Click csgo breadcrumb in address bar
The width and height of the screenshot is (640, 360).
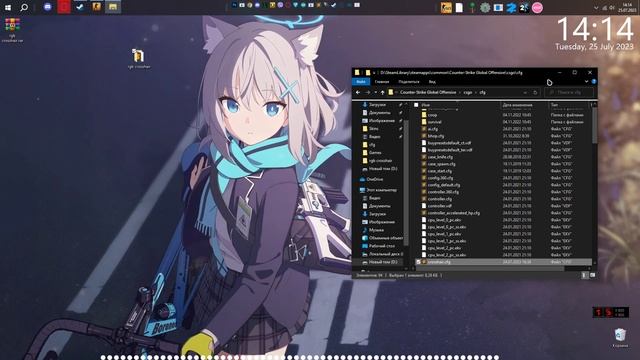coord(468,92)
